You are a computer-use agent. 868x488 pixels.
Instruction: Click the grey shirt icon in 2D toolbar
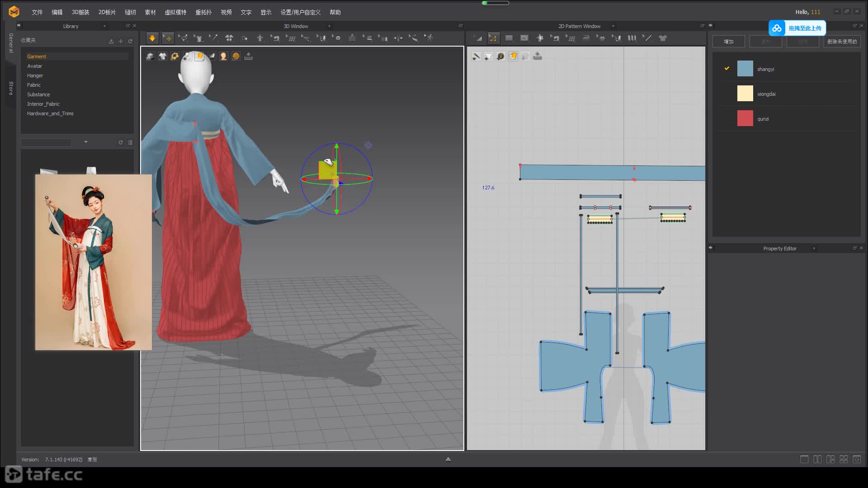(x=663, y=38)
